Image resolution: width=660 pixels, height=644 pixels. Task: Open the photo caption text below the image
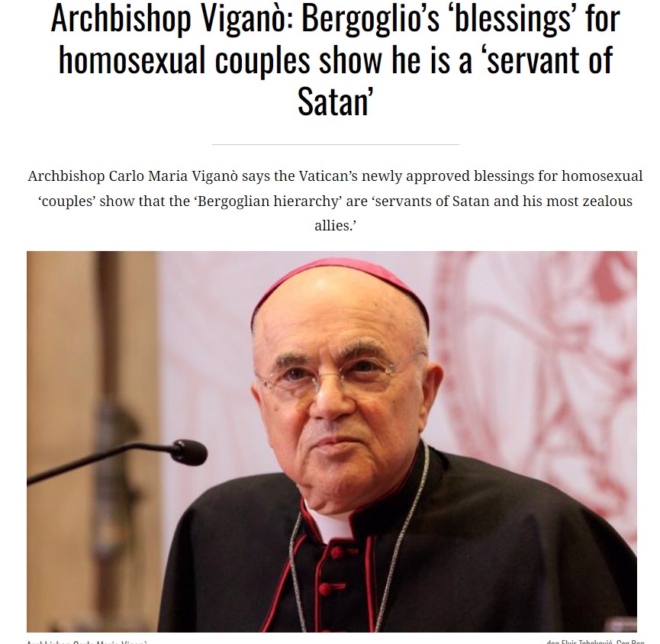(87, 642)
